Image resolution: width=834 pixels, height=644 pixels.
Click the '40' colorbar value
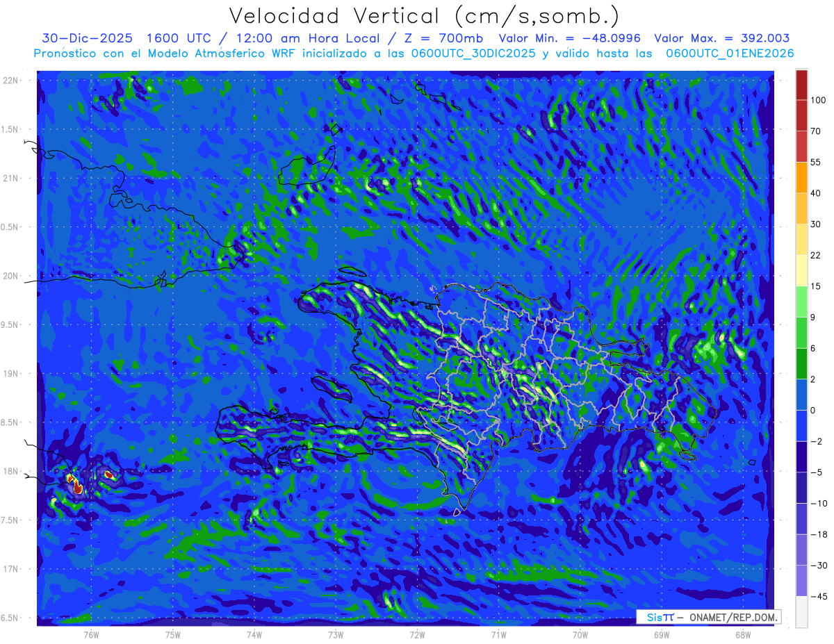pos(816,193)
